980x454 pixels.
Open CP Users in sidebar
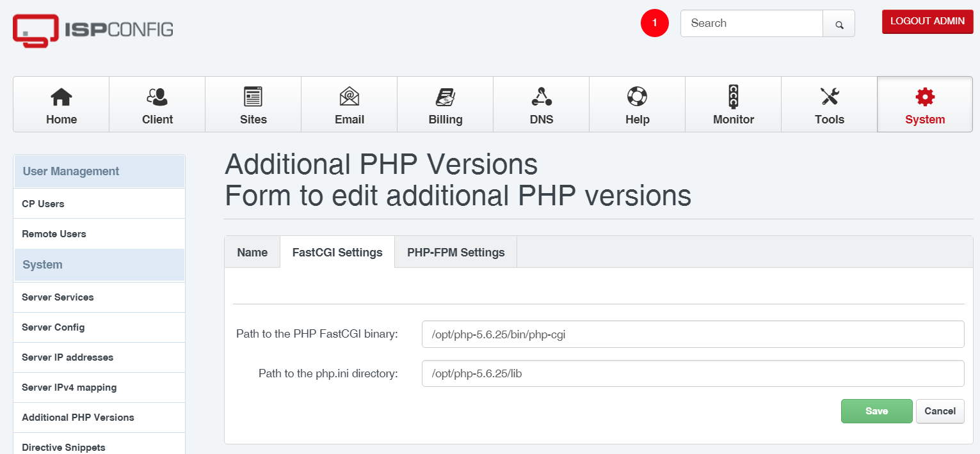pyautogui.click(x=99, y=204)
